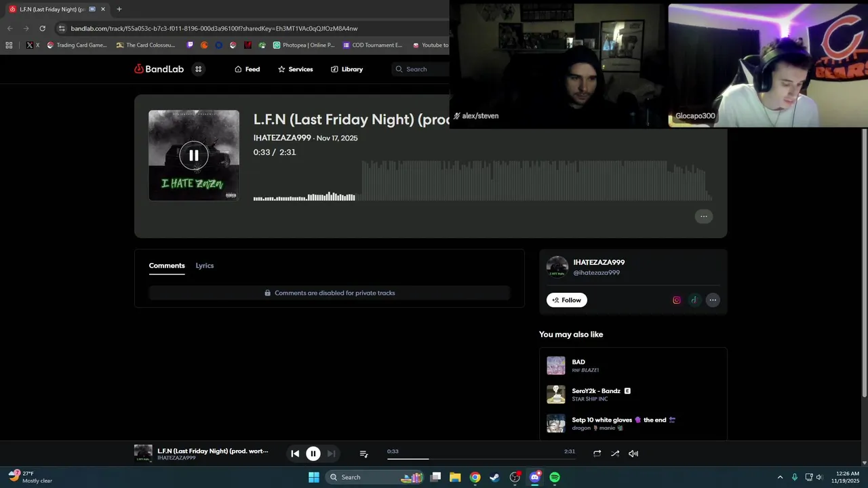868x488 pixels.
Task: Click the Windows taskbar search box
Action: (x=375, y=477)
